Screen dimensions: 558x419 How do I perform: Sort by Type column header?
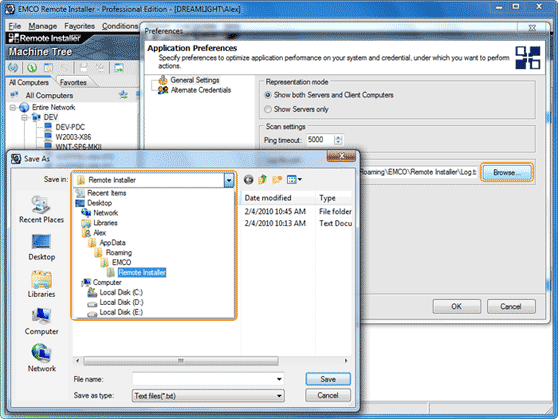[334, 198]
